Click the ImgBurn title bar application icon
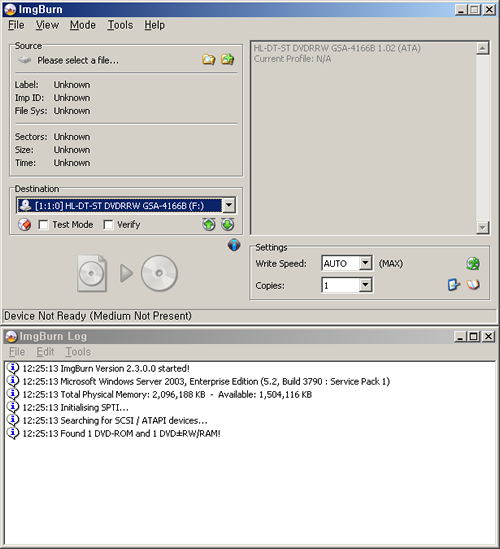The image size is (500, 549). tap(10, 9)
